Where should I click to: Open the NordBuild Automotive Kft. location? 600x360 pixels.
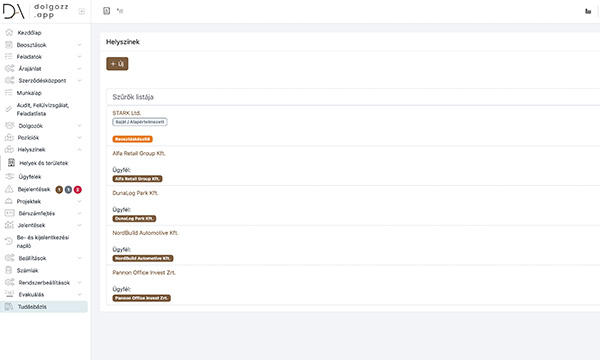click(145, 233)
